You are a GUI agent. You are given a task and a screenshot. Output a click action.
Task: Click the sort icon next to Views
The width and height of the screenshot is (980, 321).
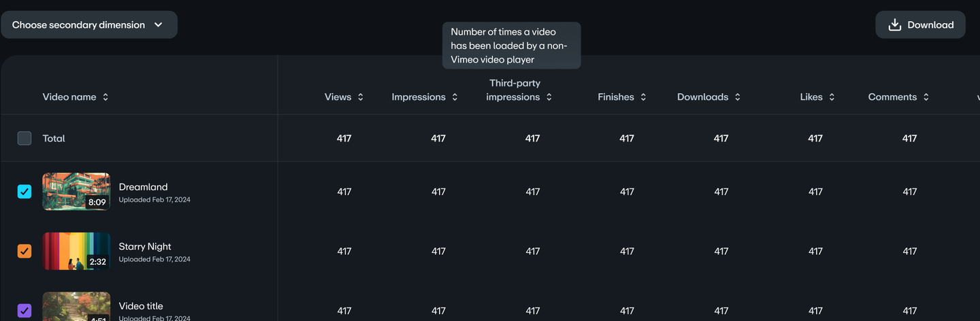click(361, 97)
